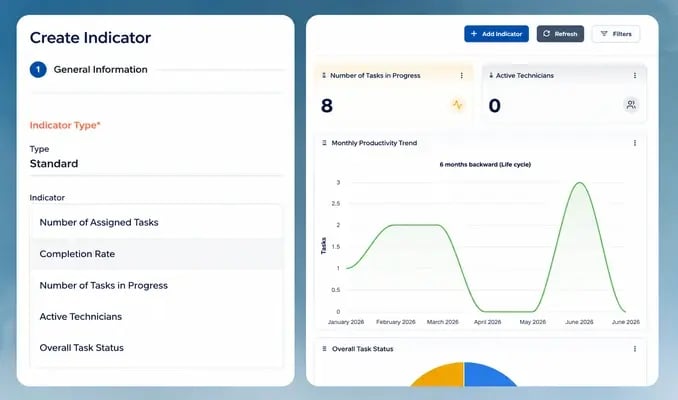This screenshot has width=678, height=400.
Task: Open the Type dropdown showing Standard
Action: click(157, 163)
